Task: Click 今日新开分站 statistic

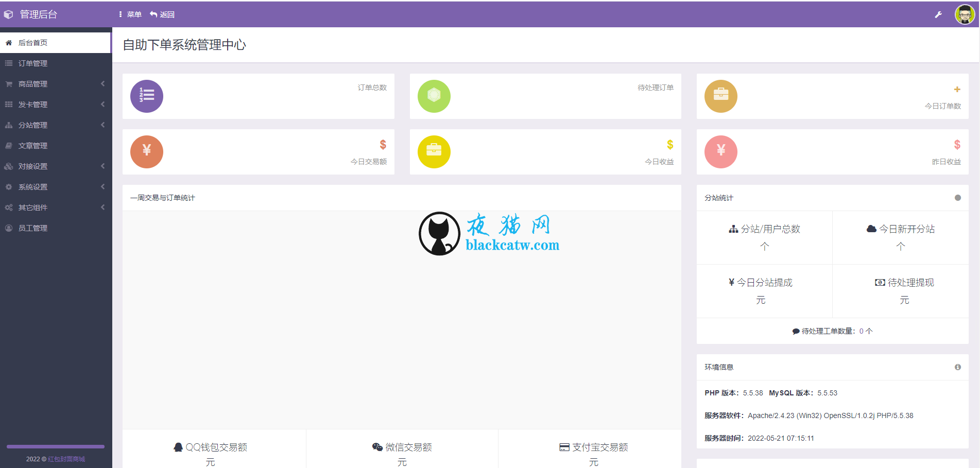Action: click(x=901, y=237)
